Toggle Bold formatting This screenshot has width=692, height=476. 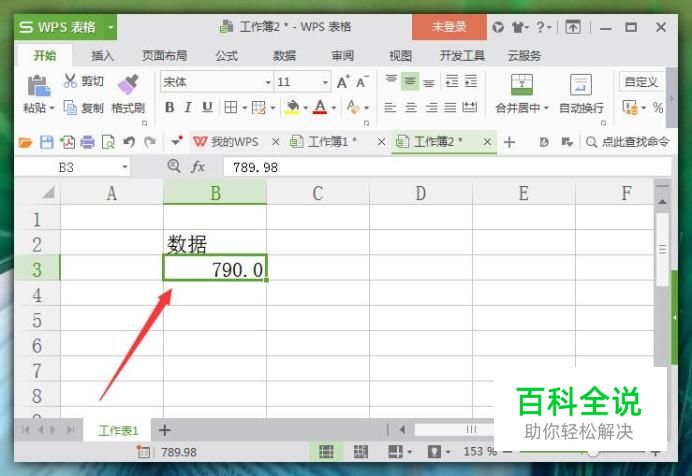169,107
